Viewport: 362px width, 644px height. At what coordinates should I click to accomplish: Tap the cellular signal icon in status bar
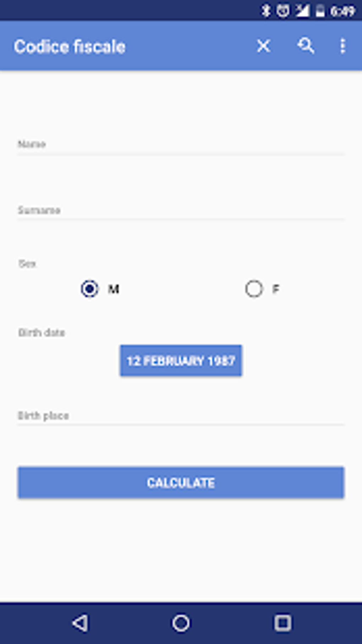pos(302,10)
